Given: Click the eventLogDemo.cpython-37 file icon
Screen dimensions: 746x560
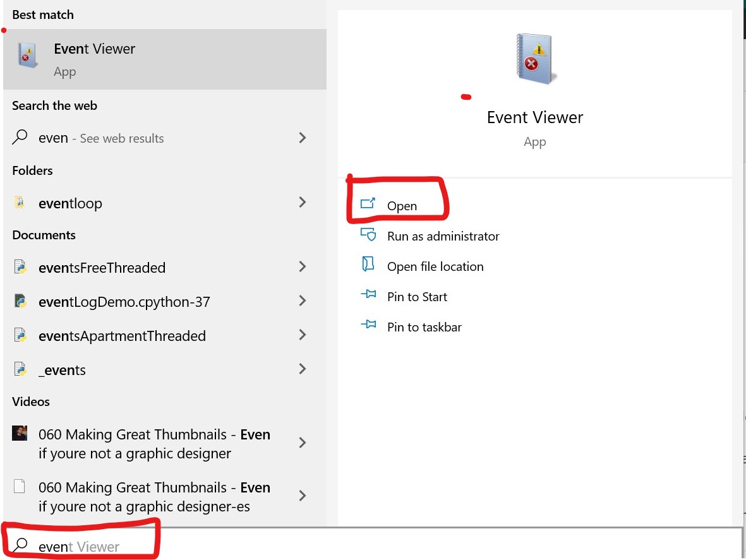Looking at the screenshot, I should pyautogui.click(x=20, y=302).
